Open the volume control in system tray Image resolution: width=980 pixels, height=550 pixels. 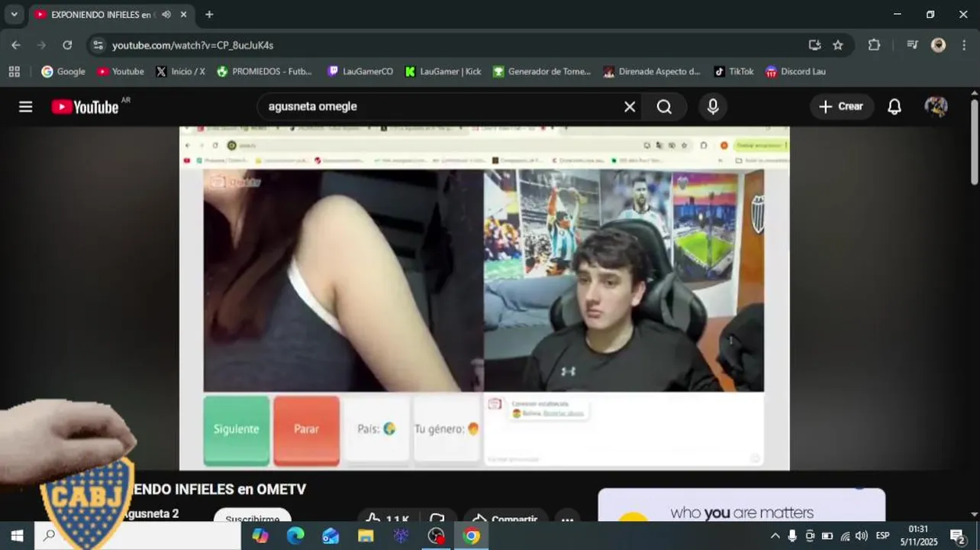coord(861,535)
